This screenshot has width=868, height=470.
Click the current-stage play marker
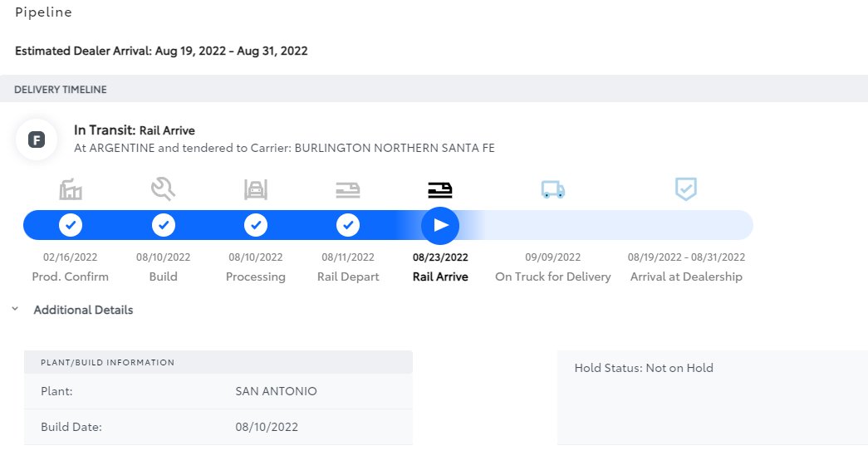click(440, 225)
